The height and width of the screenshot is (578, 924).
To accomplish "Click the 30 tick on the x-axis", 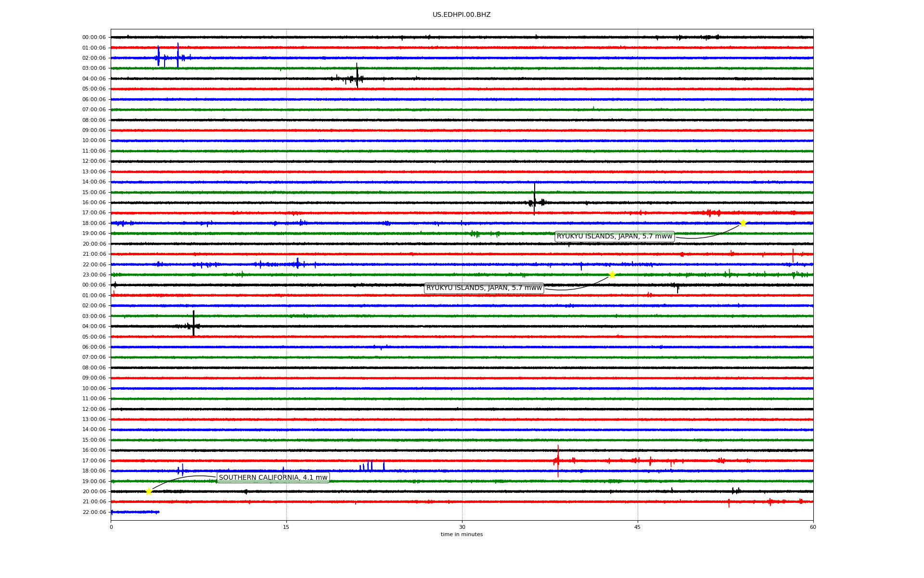I will click(462, 527).
